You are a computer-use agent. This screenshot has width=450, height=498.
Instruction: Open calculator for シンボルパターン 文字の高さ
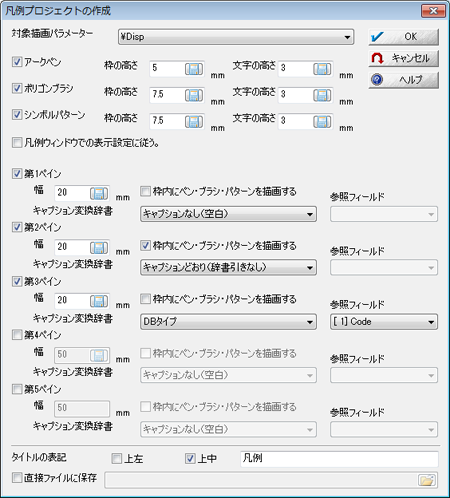pyautogui.click(x=322, y=122)
